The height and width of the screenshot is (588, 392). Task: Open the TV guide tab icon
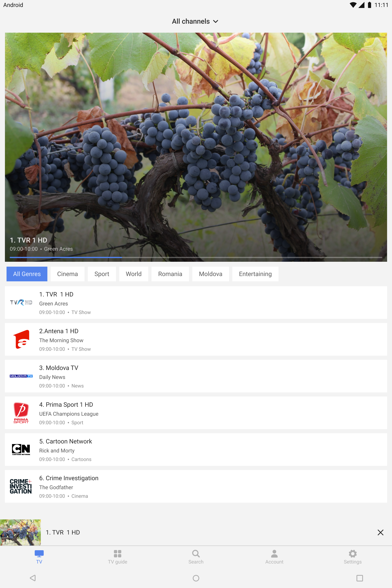click(x=118, y=553)
